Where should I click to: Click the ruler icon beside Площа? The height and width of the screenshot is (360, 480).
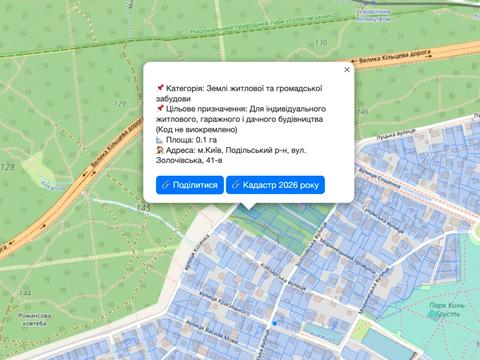[x=160, y=140]
